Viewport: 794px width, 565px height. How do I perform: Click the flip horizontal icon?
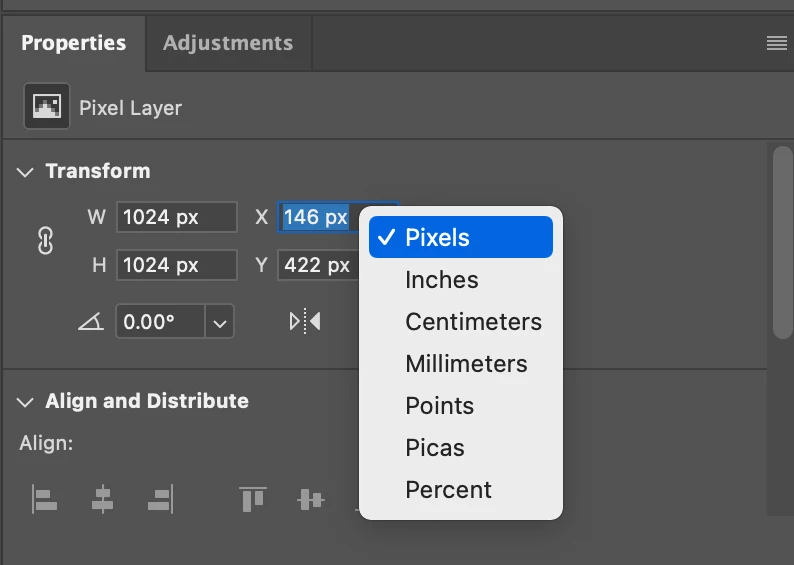click(x=305, y=321)
